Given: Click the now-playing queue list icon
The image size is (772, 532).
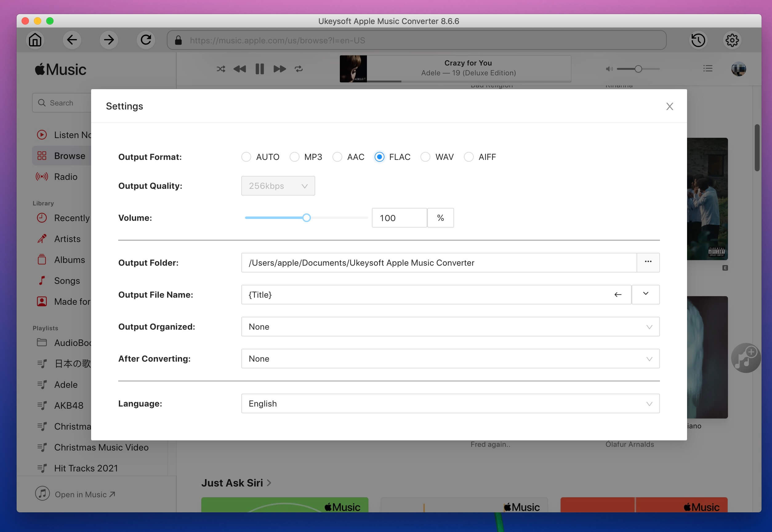Looking at the screenshot, I should [x=707, y=69].
